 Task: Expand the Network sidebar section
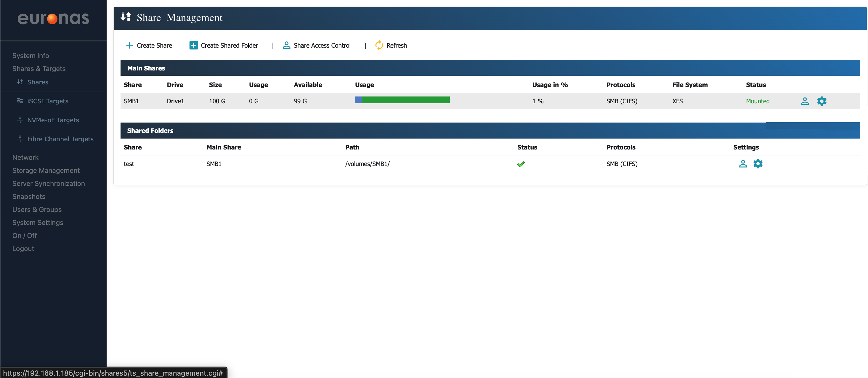25,157
